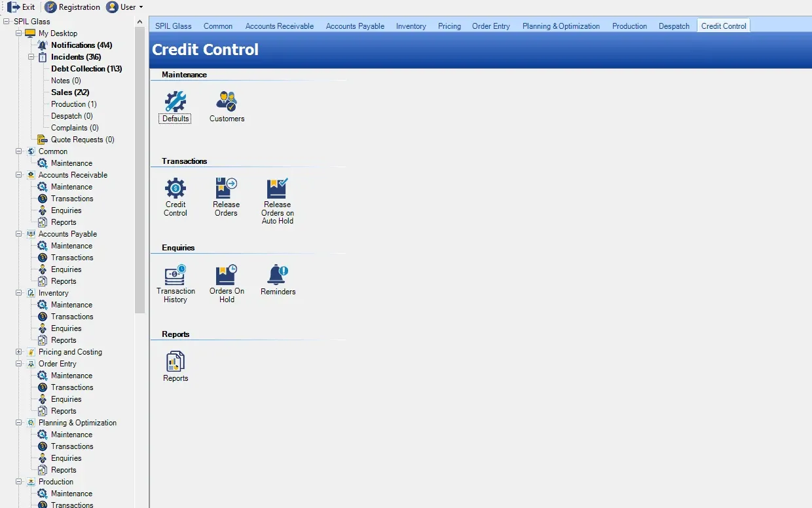Select Despatch (0) under Incidents
Viewport: 812px width, 508px height.
(x=72, y=116)
